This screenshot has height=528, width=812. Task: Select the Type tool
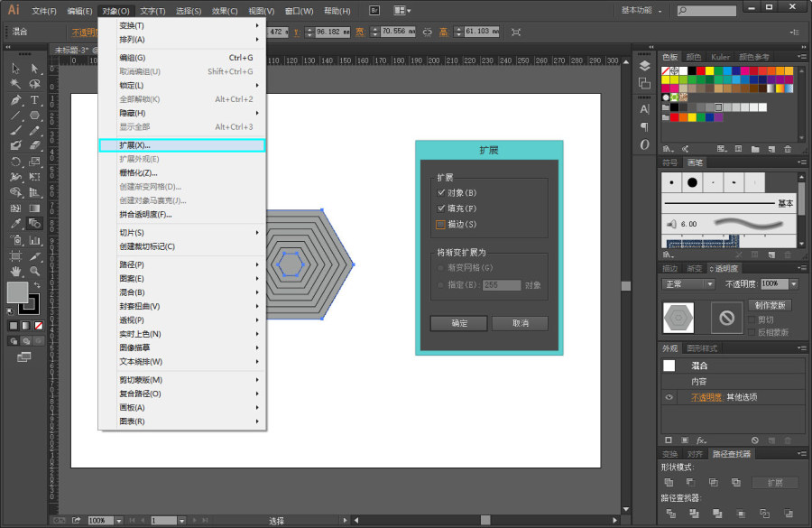[x=34, y=100]
